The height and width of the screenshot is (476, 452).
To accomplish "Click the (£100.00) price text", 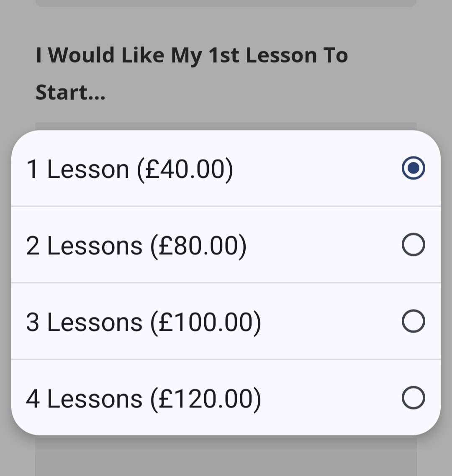I will 206,322.
